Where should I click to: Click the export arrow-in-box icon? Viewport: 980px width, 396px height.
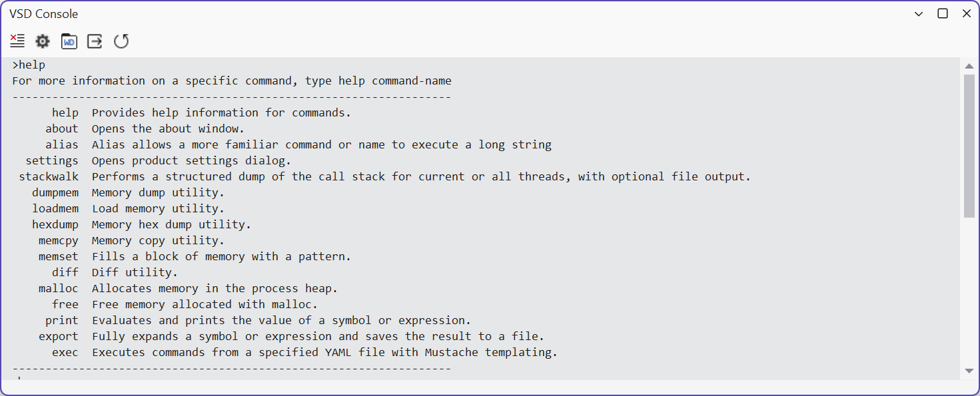[95, 41]
